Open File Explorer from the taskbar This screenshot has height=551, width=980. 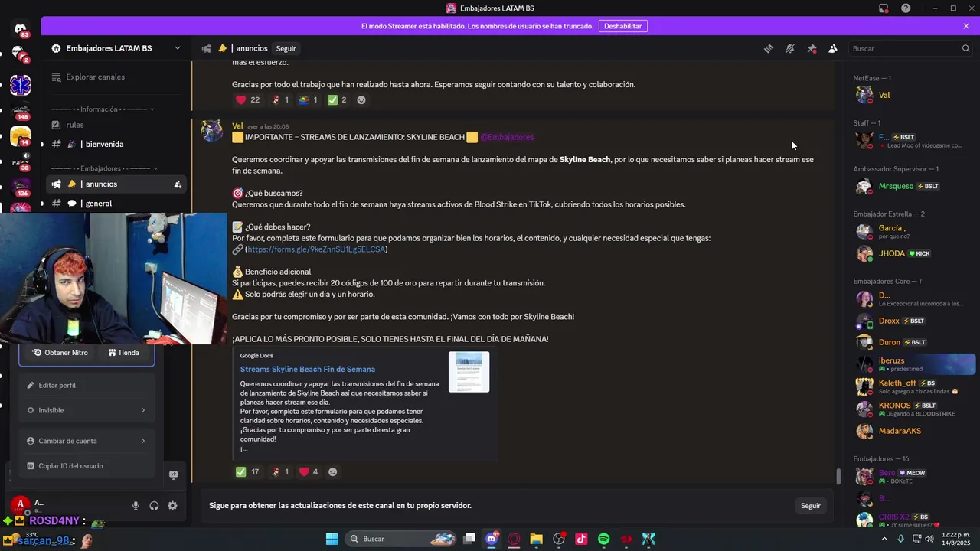click(536, 539)
